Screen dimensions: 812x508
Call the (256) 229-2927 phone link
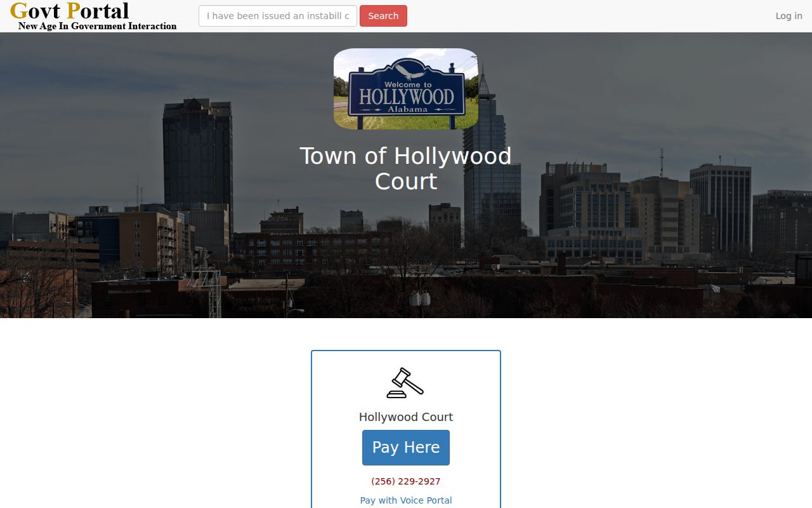(406, 481)
